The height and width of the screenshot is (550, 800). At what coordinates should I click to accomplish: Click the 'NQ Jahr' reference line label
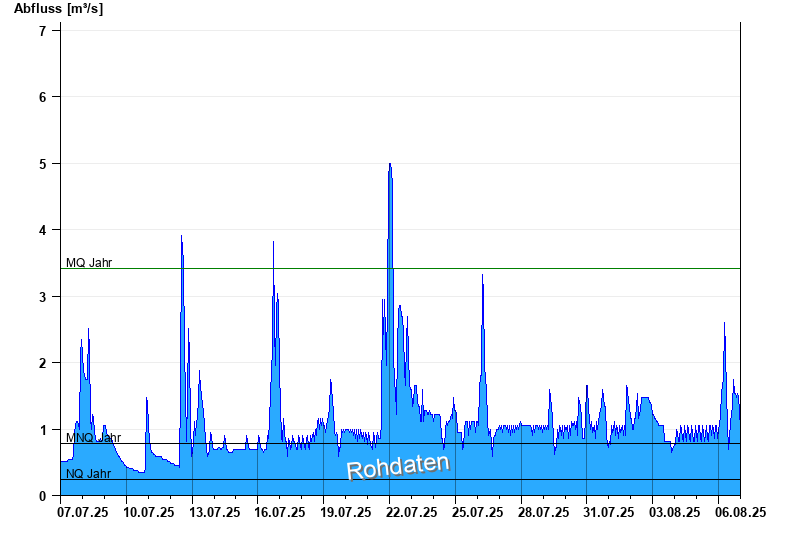(88, 473)
